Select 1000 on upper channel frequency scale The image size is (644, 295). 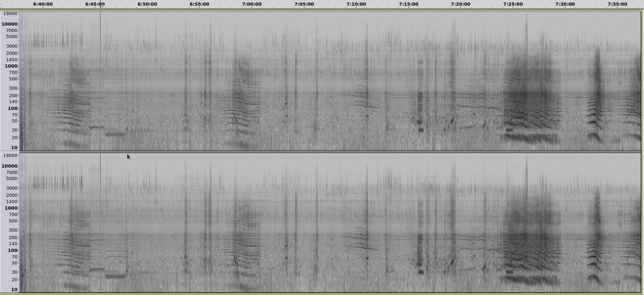pos(11,66)
